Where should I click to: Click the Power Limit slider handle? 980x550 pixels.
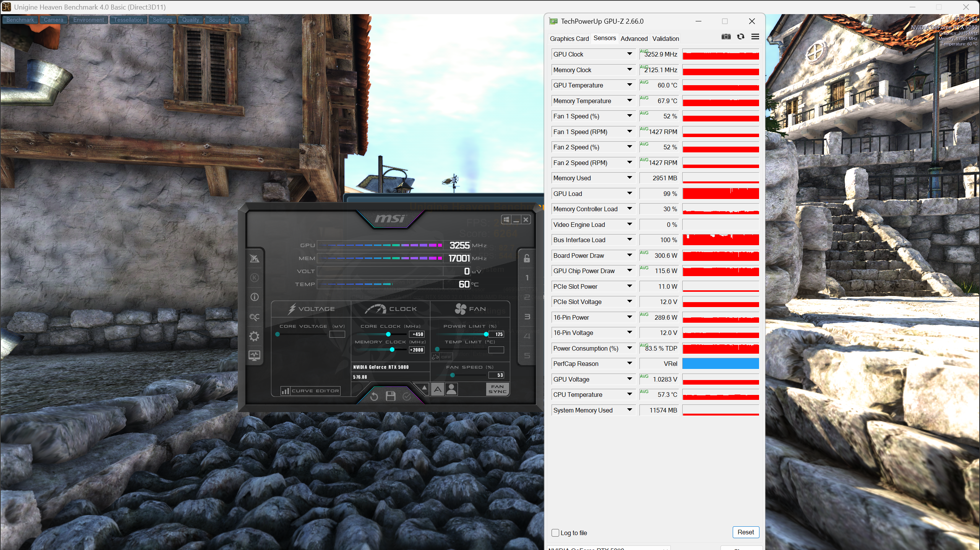486,334
